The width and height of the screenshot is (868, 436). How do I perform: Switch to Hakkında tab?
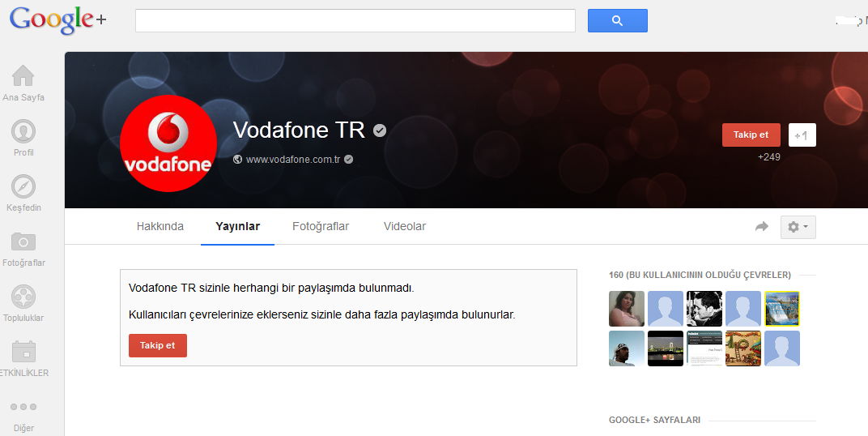point(160,226)
